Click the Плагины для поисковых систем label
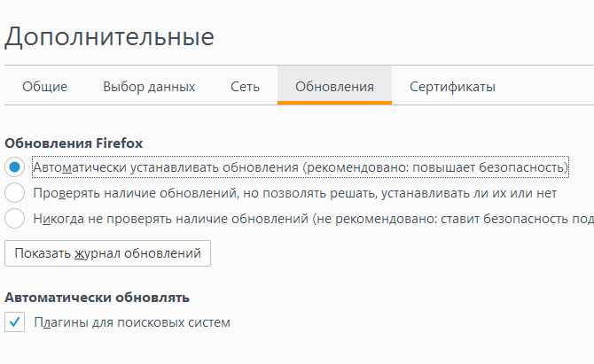 pos(132,322)
